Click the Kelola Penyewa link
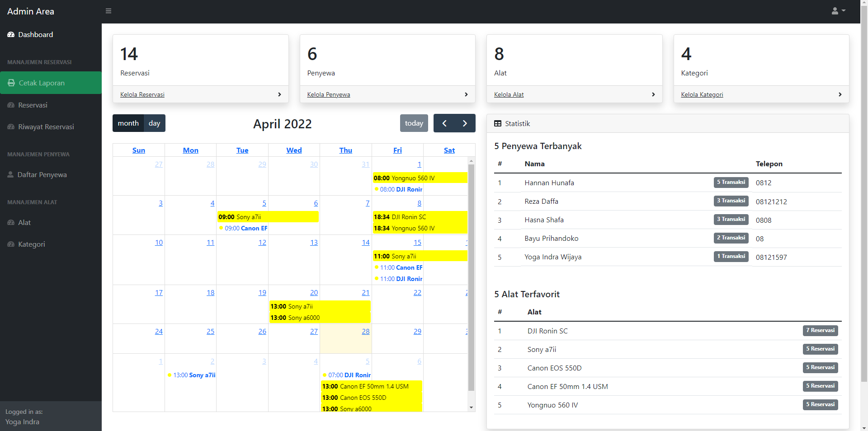Image resolution: width=868 pixels, height=431 pixels. coord(329,94)
